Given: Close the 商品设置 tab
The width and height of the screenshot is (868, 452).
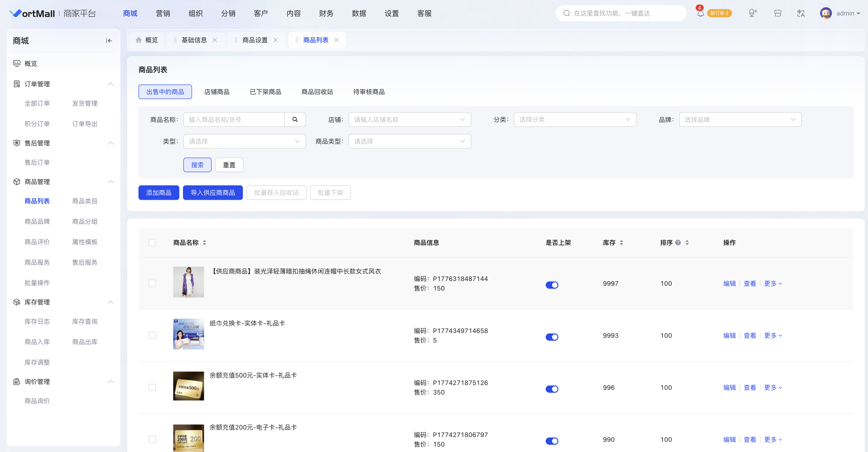Looking at the screenshot, I should (276, 40).
